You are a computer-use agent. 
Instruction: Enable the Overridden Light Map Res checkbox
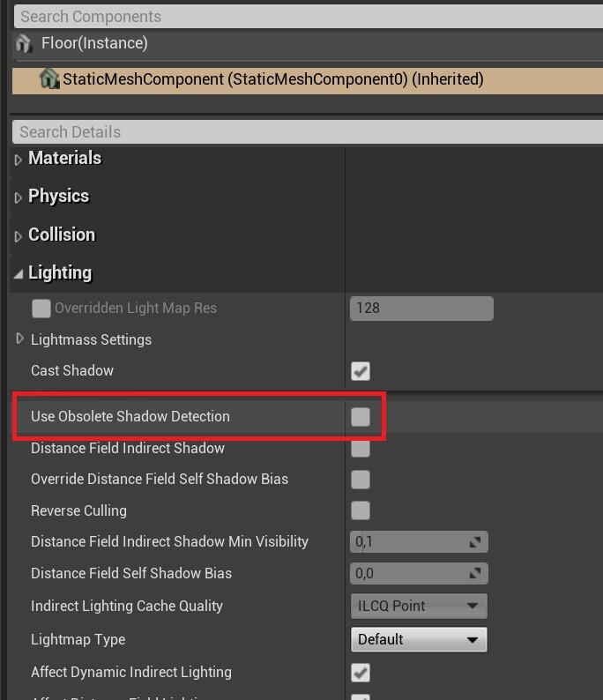pyautogui.click(x=41, y=309)
